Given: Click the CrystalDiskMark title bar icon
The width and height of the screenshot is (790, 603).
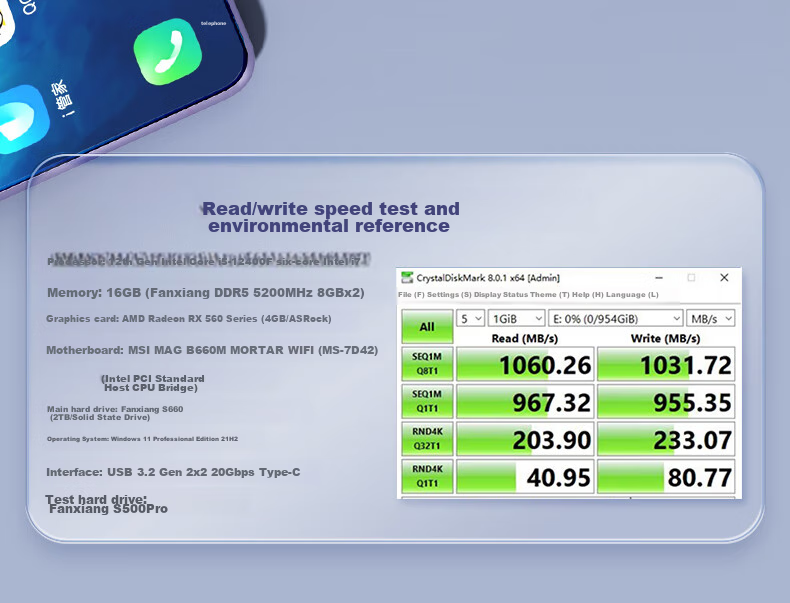Looking at the screenshot, I should pos(407,278).
